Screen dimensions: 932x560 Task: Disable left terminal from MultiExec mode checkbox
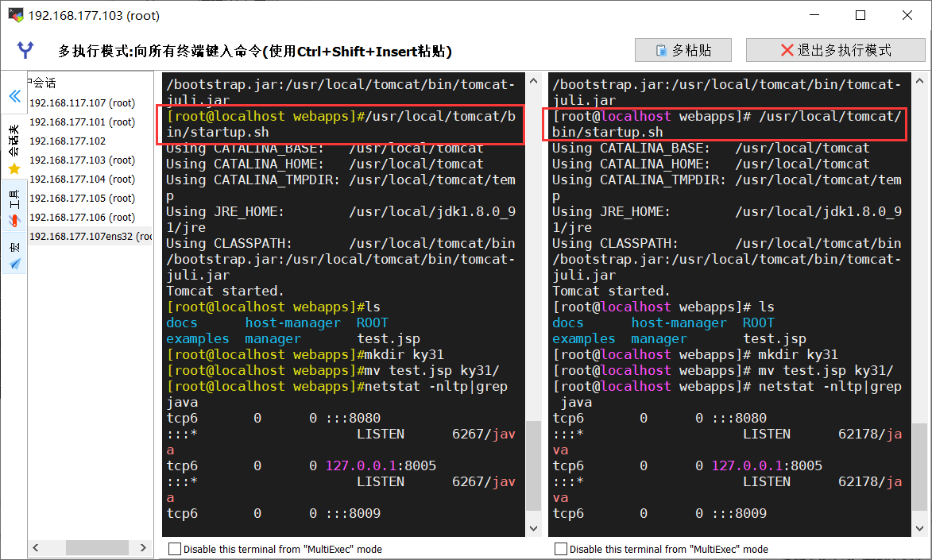(175, 549)
